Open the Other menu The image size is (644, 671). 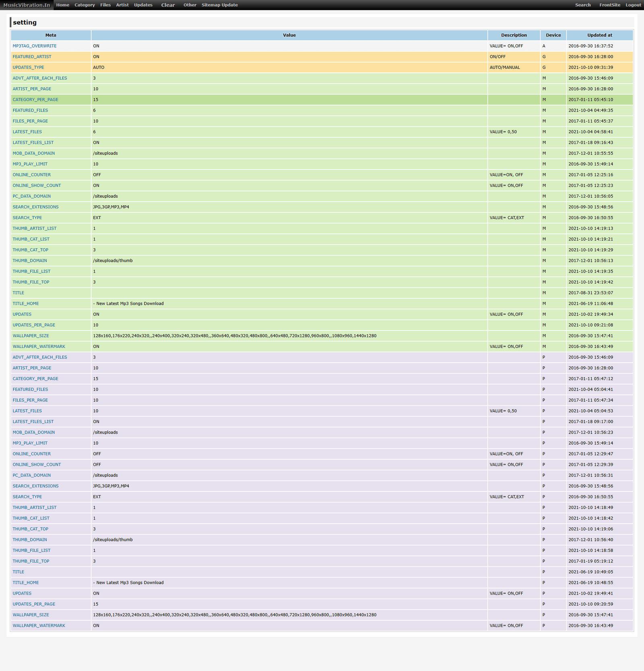190,5
